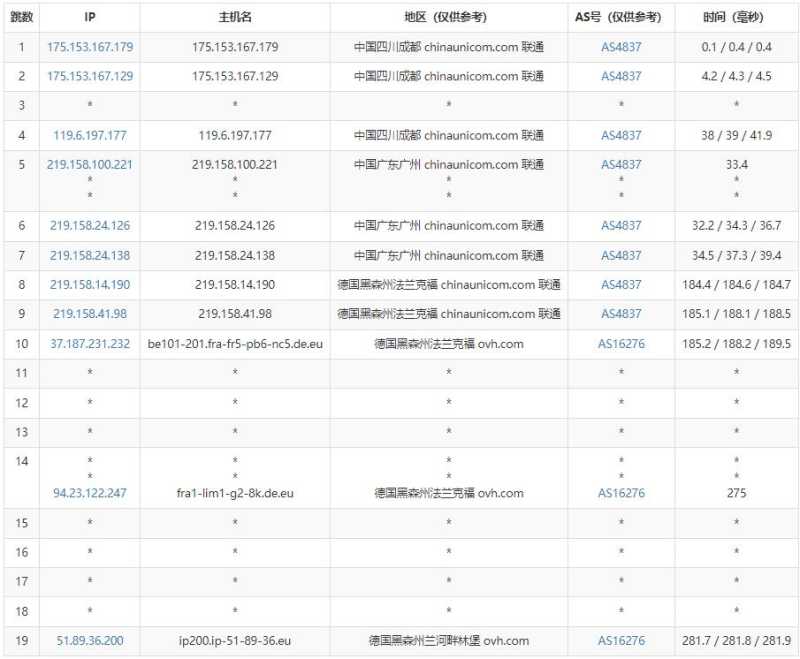The image size is (800, 659).
Task: Follow AS16276 link in hop 19 row
Action: 621,641
